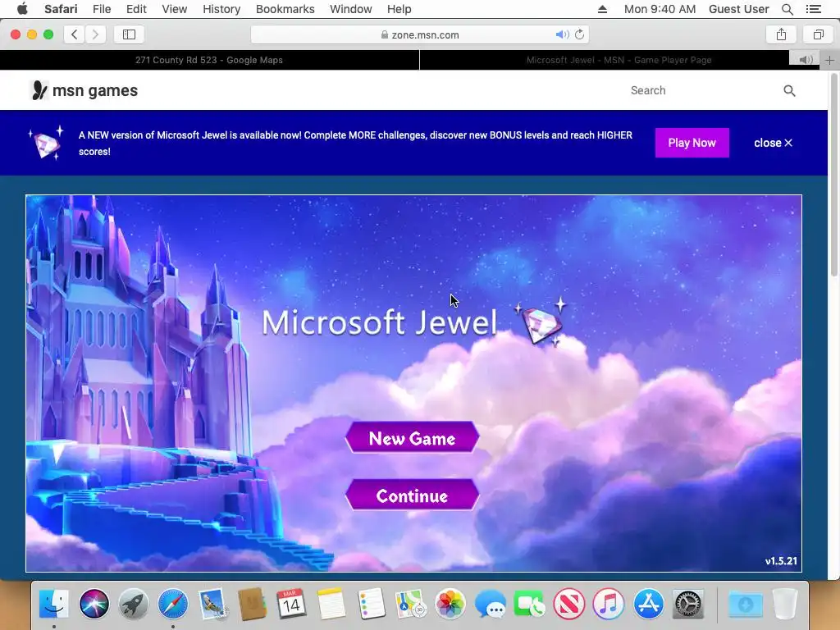The width and height of the screenshot is (840, 630).
Task: Click the msn games logo
Action: (84, 90)
